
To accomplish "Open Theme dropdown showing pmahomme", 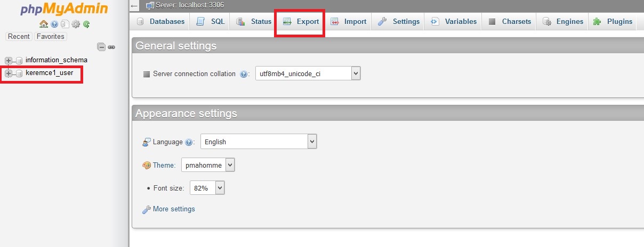I will pyautogui.click(x=208, y=165).
